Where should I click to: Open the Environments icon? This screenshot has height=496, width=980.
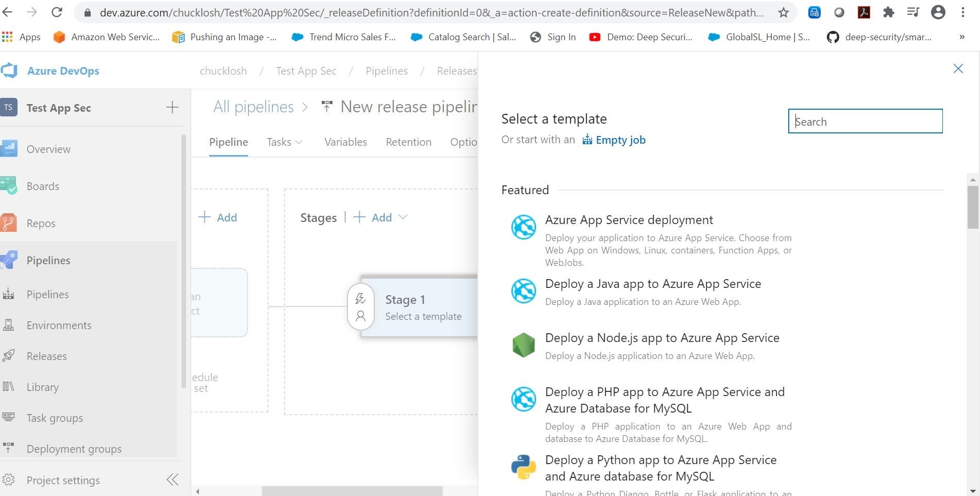coord(8,325)
